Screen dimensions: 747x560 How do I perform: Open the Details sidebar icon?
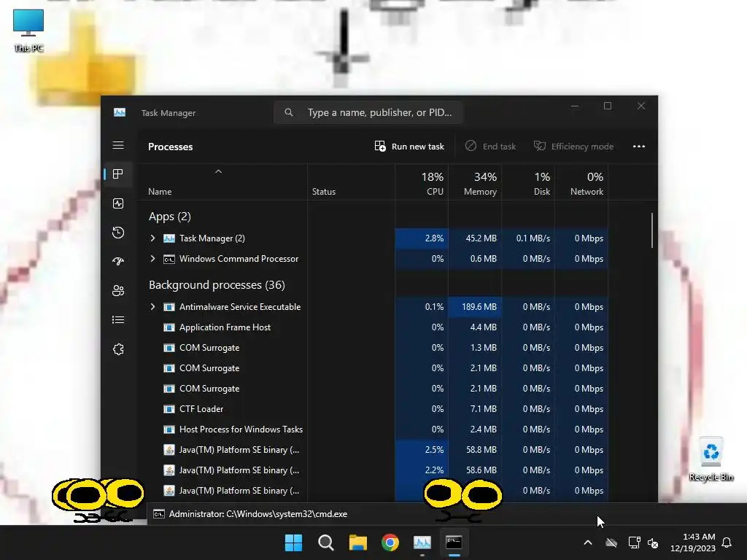[118, 319]
